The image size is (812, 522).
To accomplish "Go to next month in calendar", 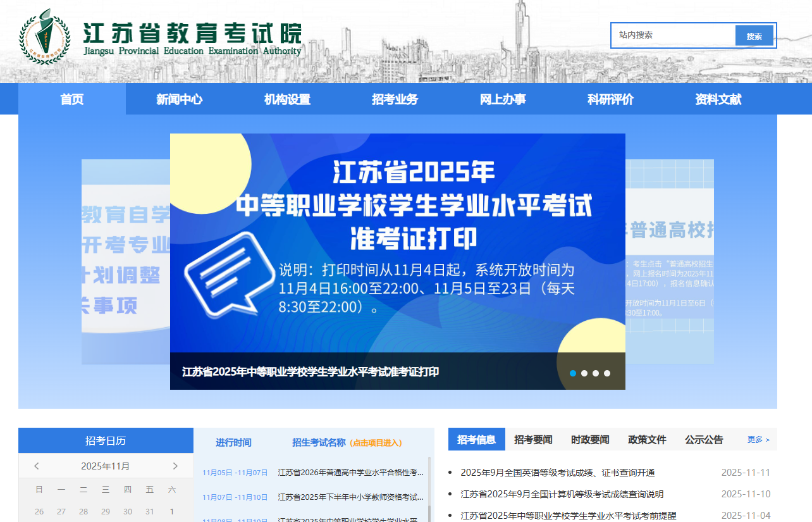I will click(x=175, y=466).
